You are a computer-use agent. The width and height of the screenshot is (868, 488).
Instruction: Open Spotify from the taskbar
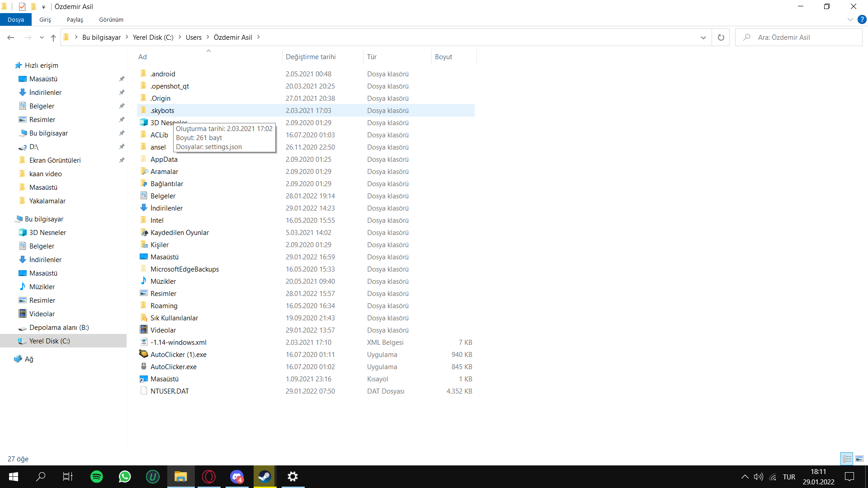pyautogui.click(x=97, y=477)
